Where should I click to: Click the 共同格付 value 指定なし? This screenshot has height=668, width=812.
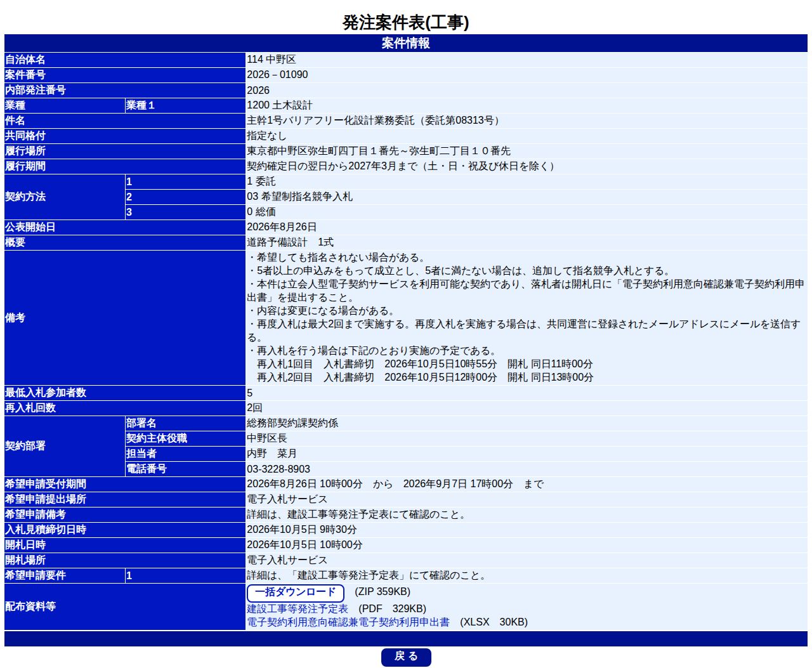[x=266, y=135]
